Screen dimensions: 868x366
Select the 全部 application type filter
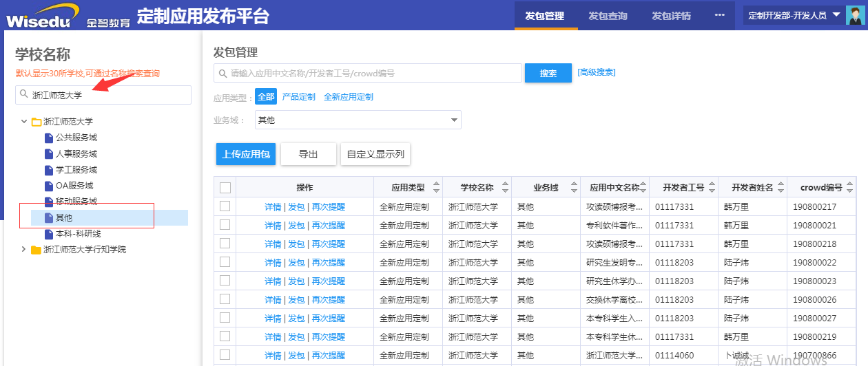coord(266,97)
